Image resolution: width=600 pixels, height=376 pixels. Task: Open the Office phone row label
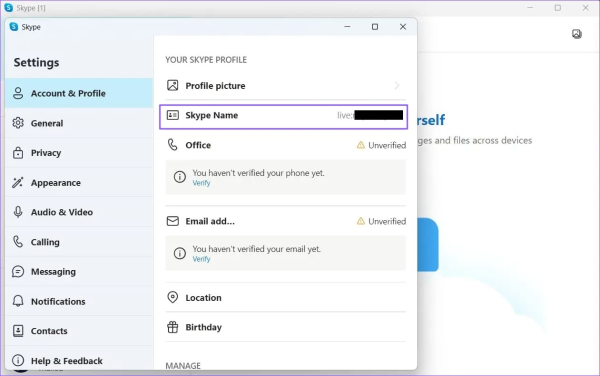(x=198, y=145)
